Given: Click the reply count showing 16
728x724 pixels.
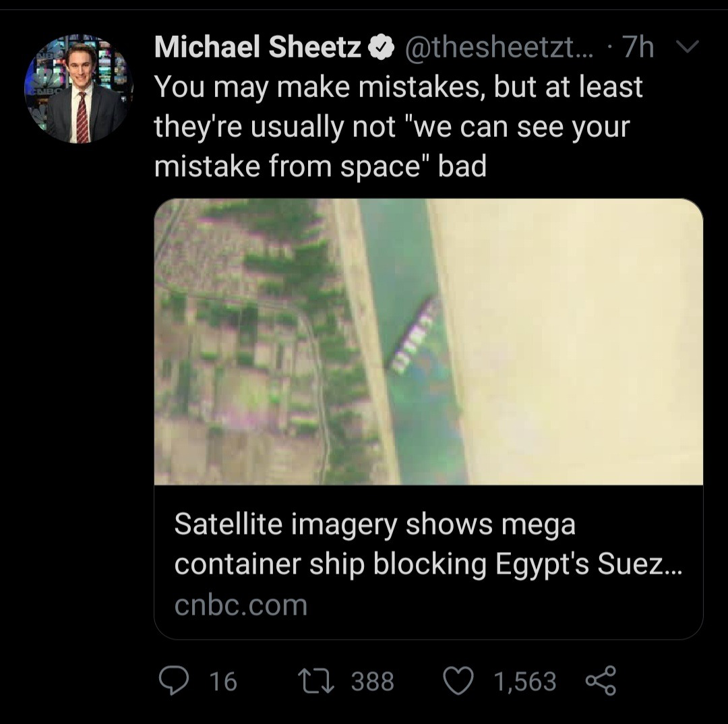Looking at the screenshot, I should click(223, 682).
